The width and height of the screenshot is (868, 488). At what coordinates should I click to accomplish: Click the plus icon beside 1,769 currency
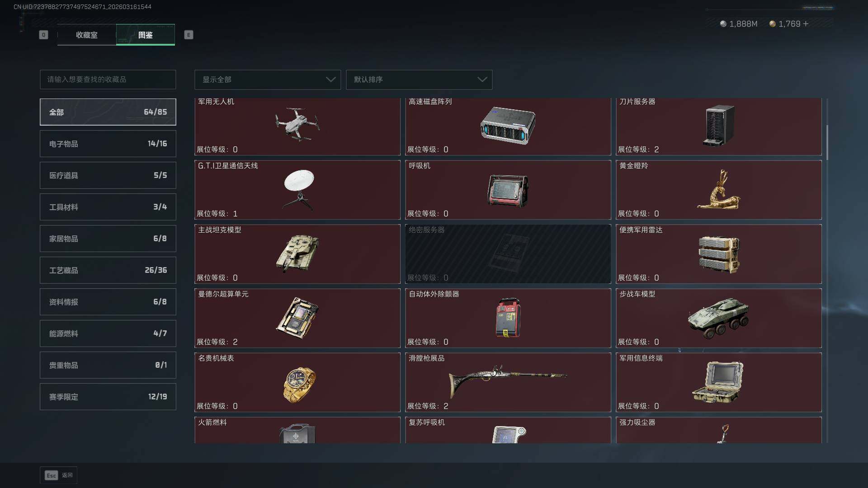[806, 23]
